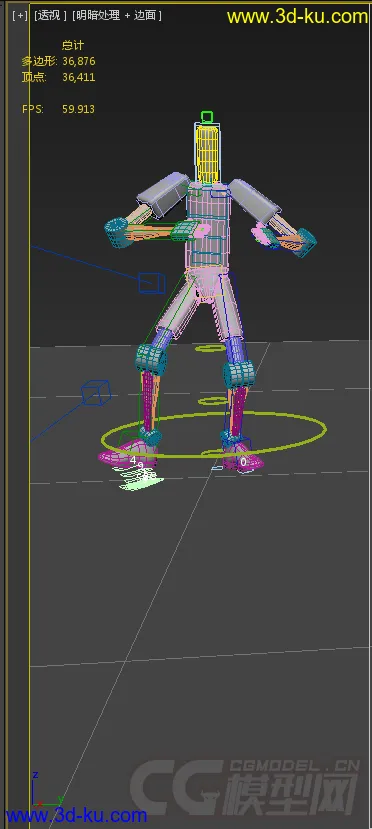
Task: Select the yellow cylinder head of the robot
Action: coord(208,152)
